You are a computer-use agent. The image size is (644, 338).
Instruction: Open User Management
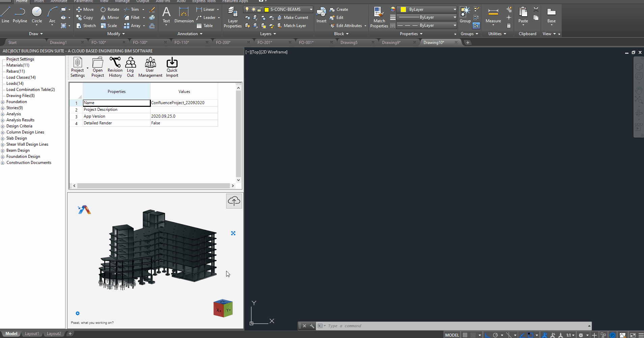point(150,67)
